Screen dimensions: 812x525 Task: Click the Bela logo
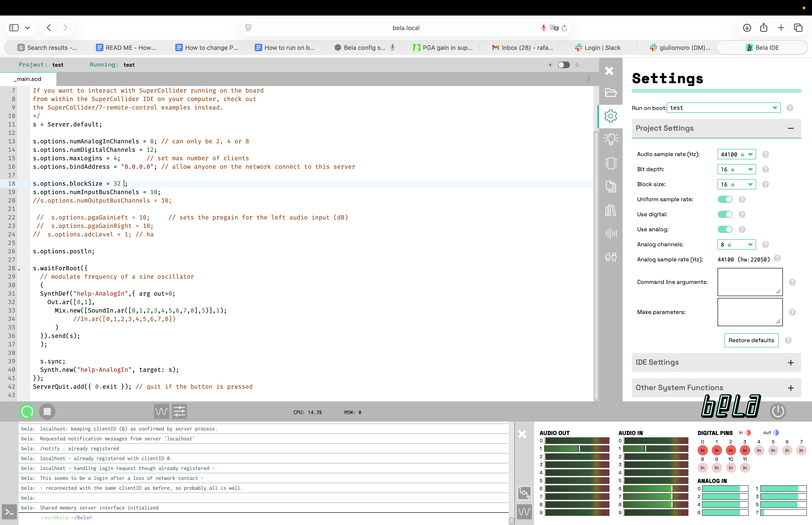(x=731, y=406)
